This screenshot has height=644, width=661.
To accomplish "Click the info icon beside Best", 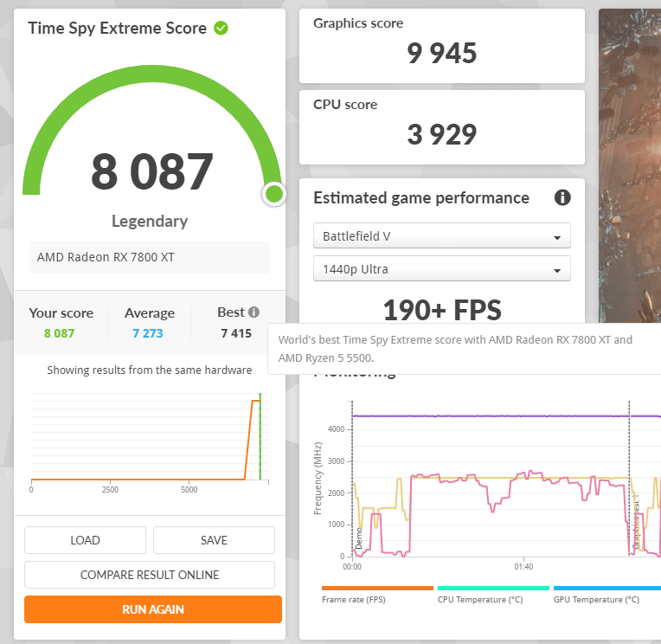I will coord(253,312).
